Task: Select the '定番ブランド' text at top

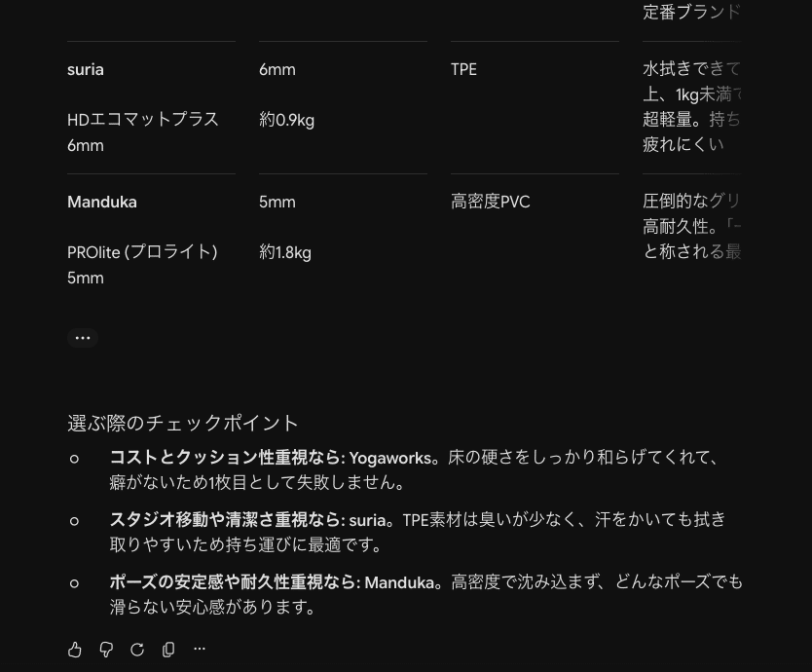Action: click(x=691, y=12)
